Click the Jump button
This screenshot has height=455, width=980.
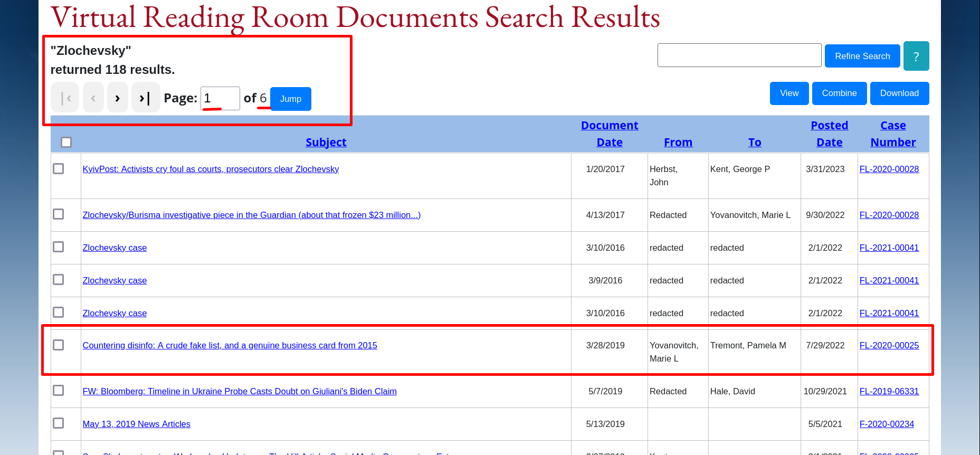point(291,99)
